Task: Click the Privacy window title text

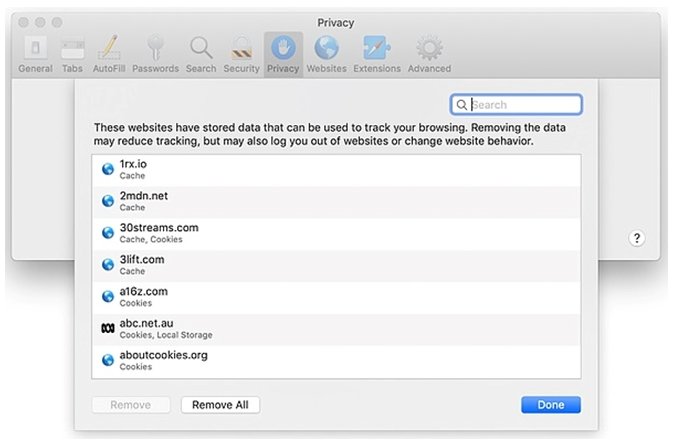Action: pos(336,23)
